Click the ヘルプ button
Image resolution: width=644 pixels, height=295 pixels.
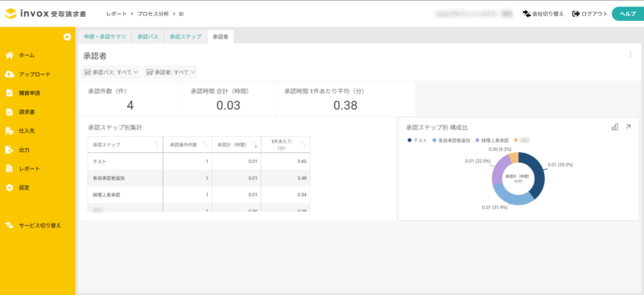pyautogui.click(x=627, y=14)
